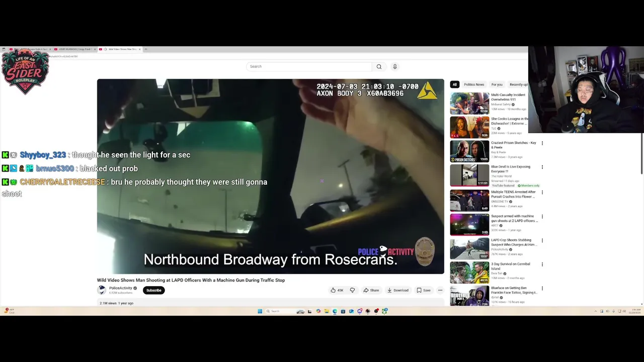This screenshot has width=644, height=362.
Task: Open options menu for Craziest Prison Sketches
Action: 542,143
